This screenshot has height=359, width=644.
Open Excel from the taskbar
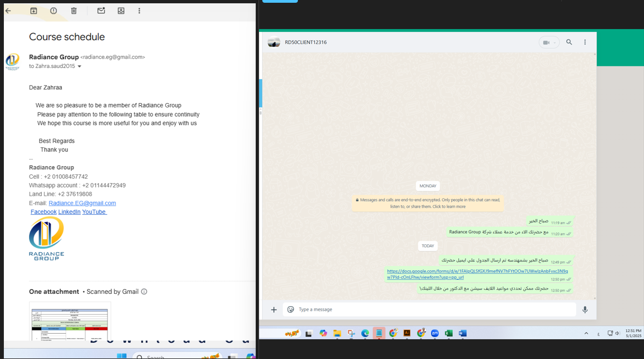coord(449,333)
